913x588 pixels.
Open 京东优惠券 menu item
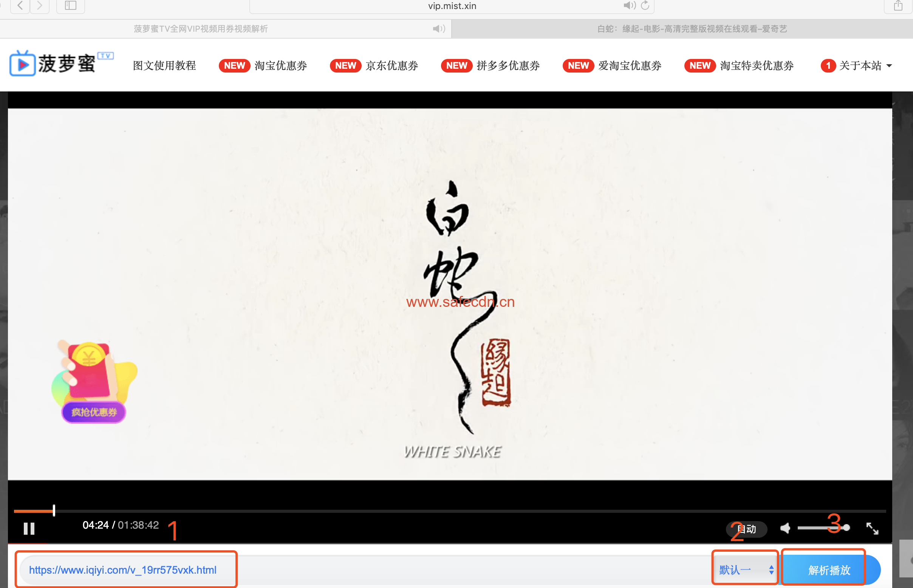[374, 65]
